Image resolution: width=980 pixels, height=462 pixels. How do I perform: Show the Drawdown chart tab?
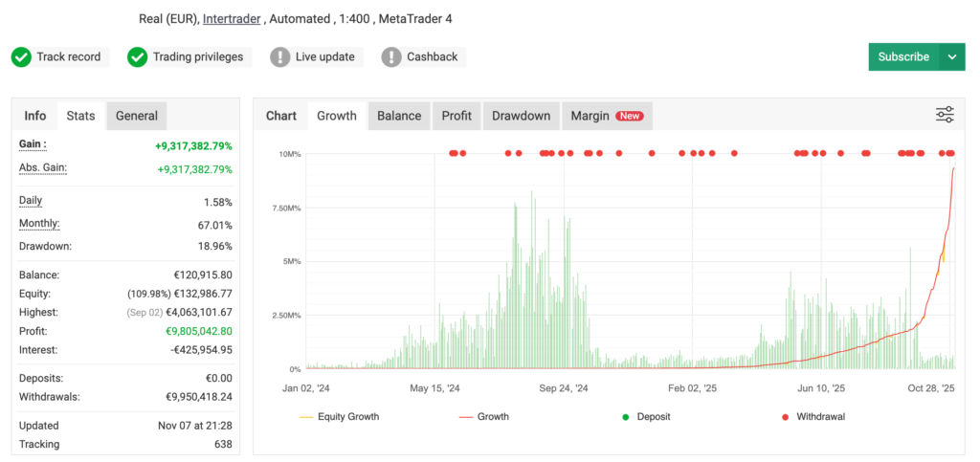tap(521, 116)
